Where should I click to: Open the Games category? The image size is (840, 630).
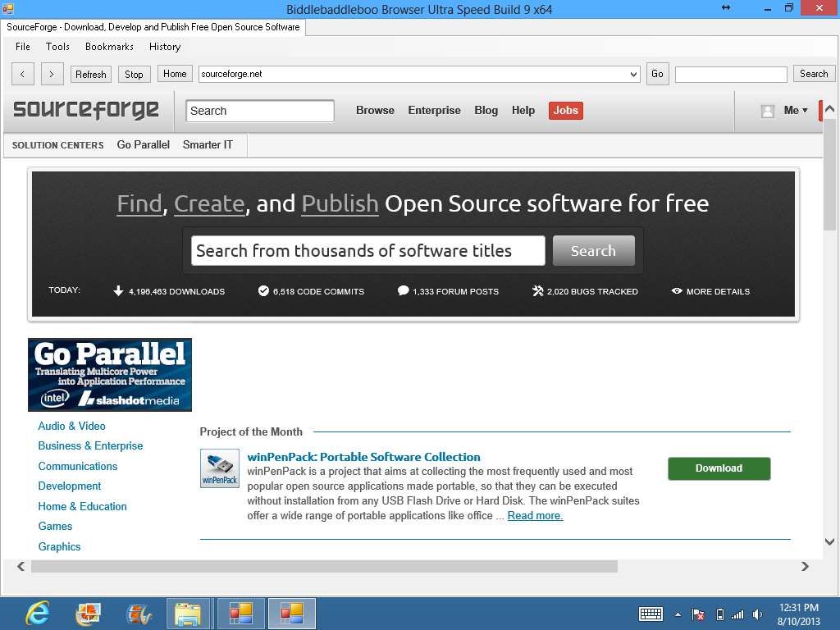click(55, 526)
